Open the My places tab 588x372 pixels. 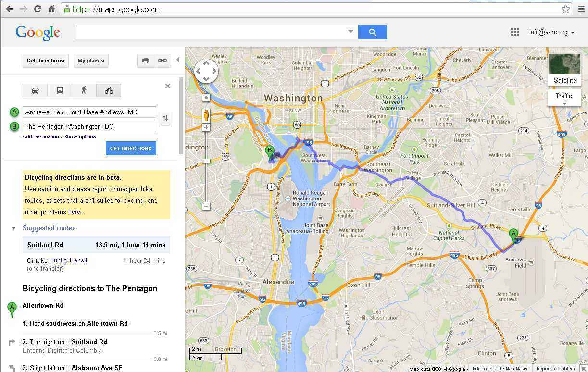click(91, 61)
